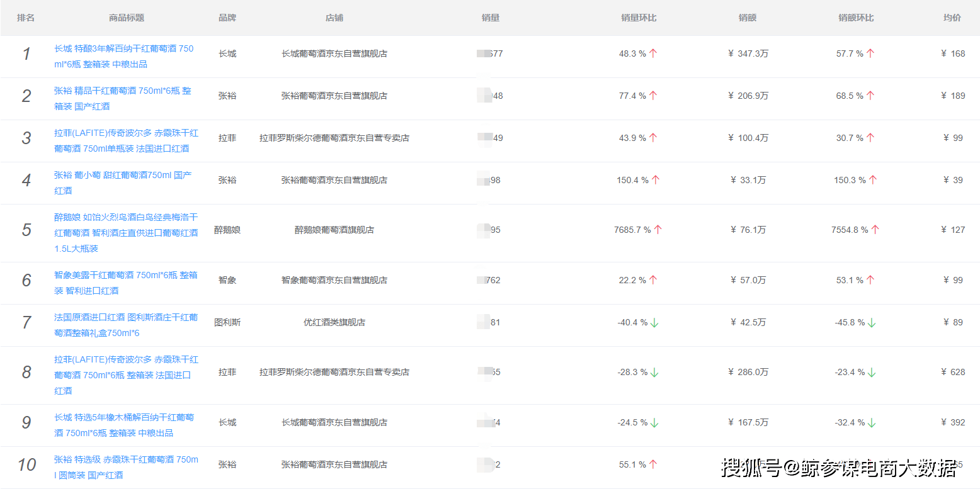Open the 醉鹅娘 火烈鸟白鸟 product link
Image resolution: width=980 pixels, height=489 pixels.
126,229
